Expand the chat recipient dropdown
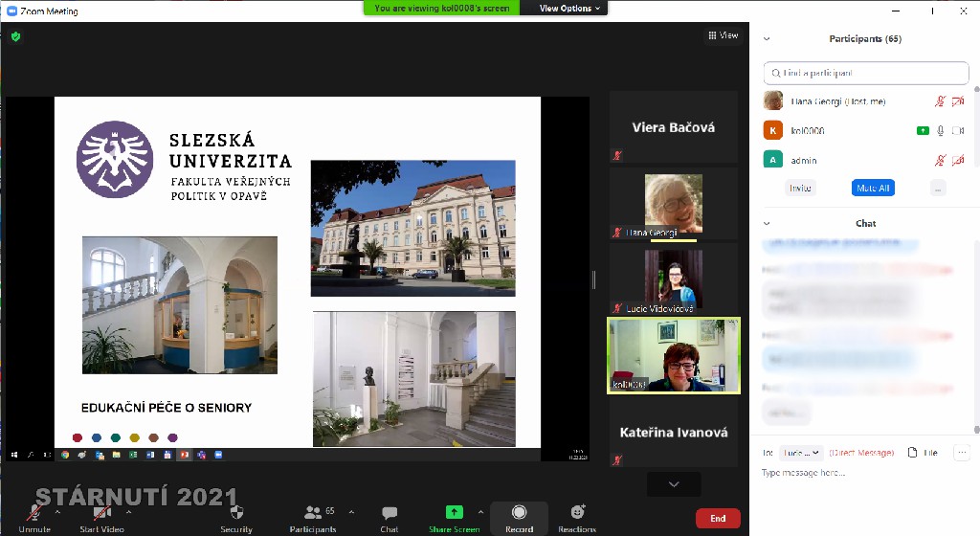 point(800,452)
